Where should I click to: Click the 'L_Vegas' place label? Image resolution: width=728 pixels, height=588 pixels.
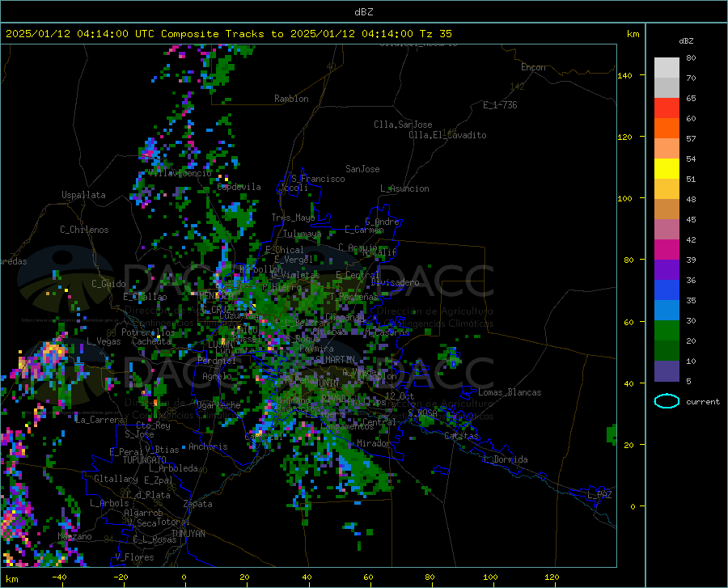tap(104, 341)
